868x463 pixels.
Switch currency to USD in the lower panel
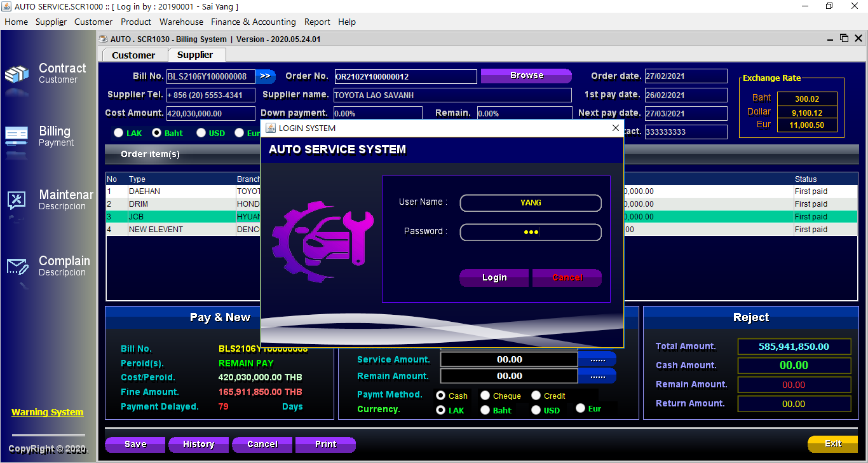point(536,410)
